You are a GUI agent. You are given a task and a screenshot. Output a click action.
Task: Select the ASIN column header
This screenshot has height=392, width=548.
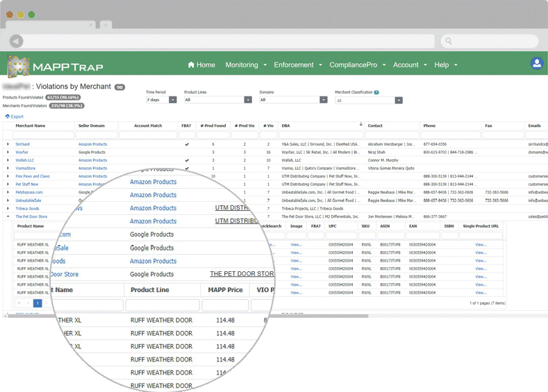tap(385, 226)
